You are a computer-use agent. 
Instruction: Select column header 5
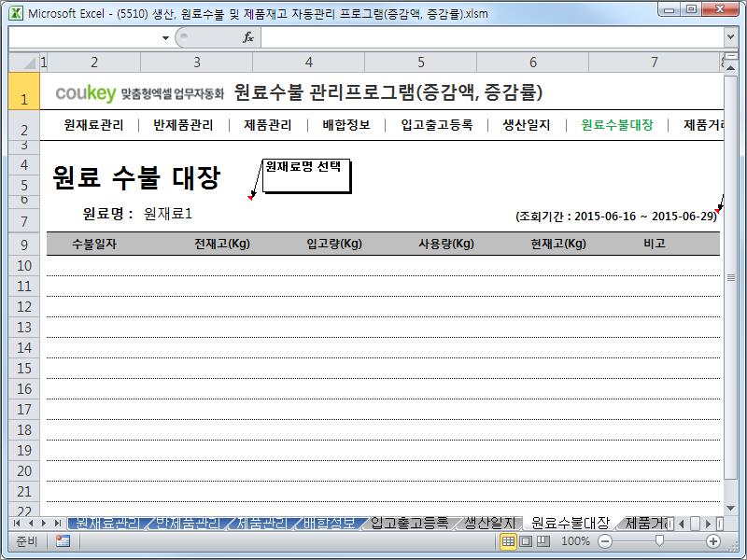[x=421, y=63]
